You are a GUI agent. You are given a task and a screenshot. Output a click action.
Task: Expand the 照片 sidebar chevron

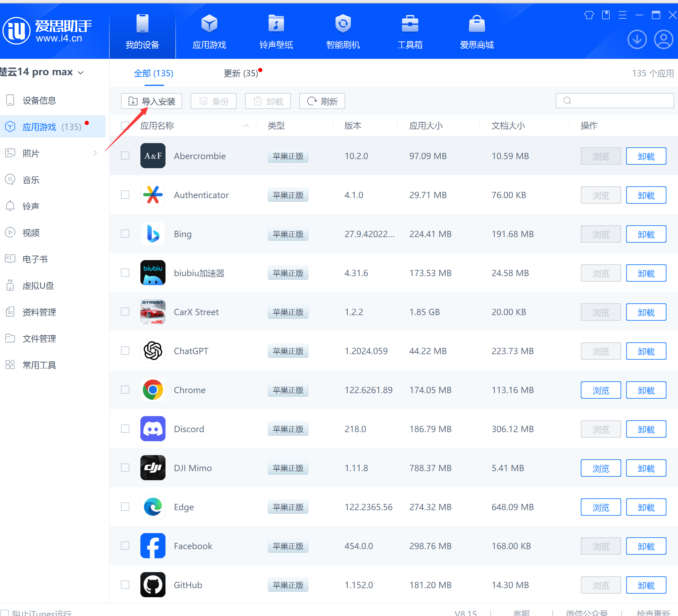(95, 153)
